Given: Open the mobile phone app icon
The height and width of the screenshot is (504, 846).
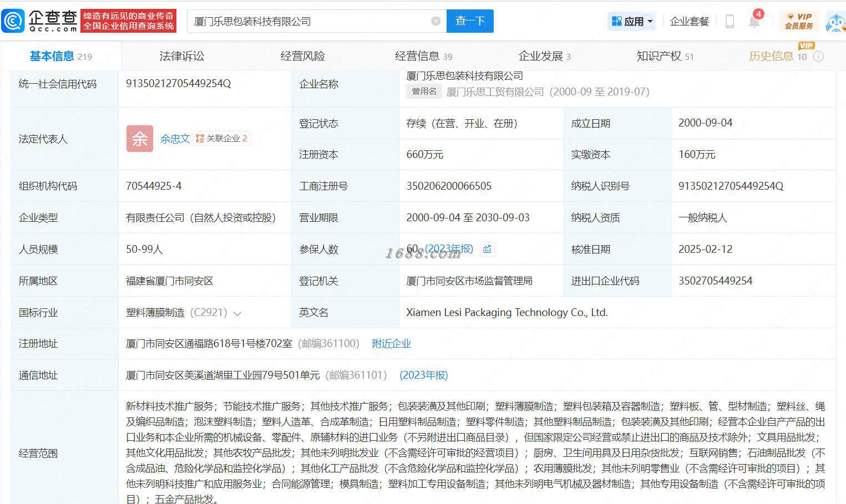Looking at the screenshot, I should click(x=730, y=21).
